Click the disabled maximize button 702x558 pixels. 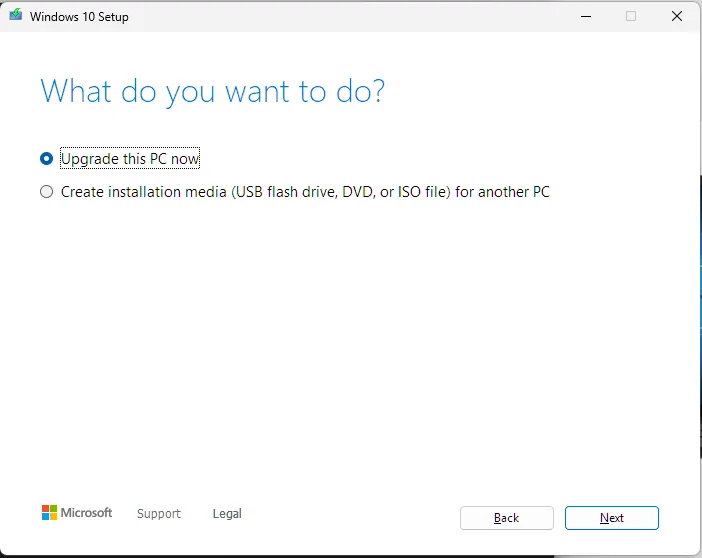[631, 17]
